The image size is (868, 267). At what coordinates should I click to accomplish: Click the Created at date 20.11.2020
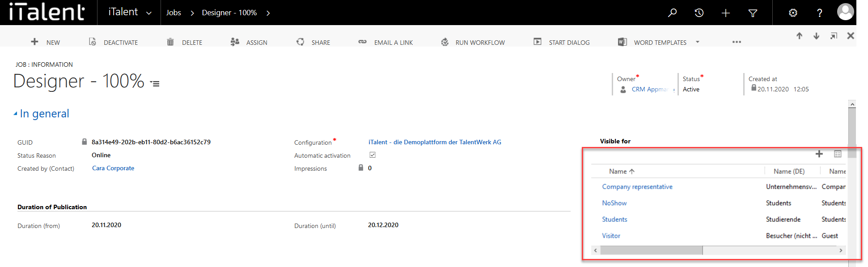pyautogui.click(x=773, y=89)
